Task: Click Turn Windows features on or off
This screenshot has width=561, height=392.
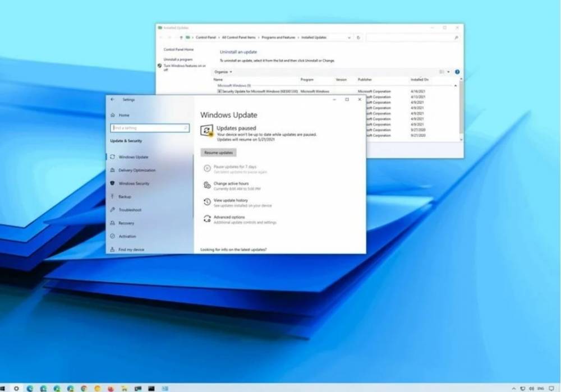Action: pyautogui.click(x=185, y=68)
